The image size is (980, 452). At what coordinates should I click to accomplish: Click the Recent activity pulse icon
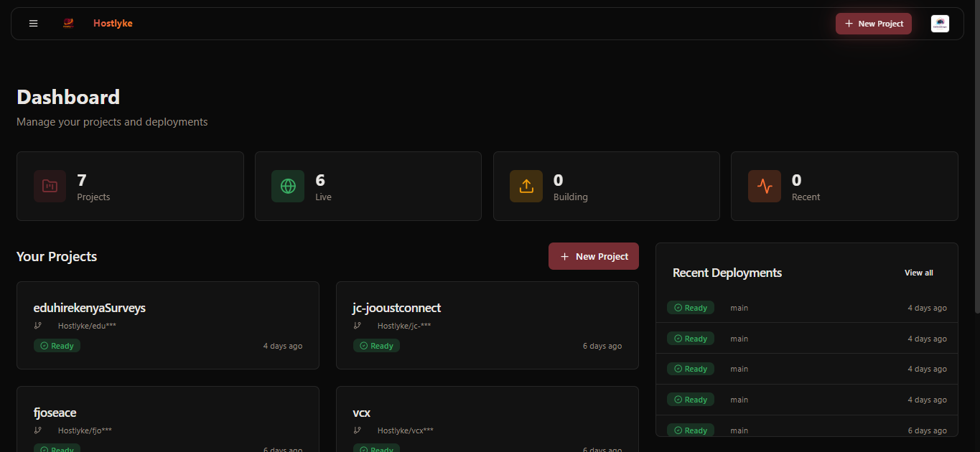pos(765,186)
